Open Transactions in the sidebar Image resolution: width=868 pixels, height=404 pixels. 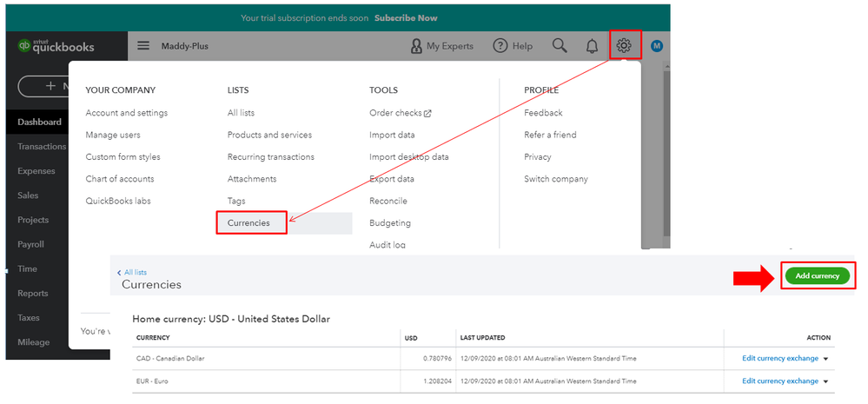pos(42,147)
